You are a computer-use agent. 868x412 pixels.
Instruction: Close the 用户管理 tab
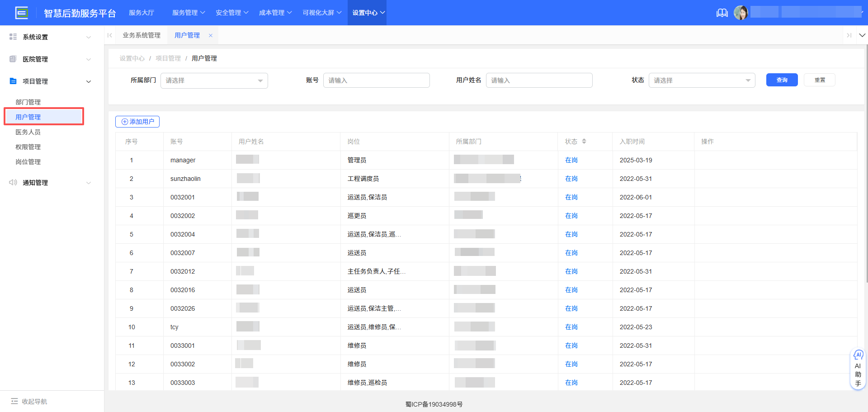pos(211,35)
